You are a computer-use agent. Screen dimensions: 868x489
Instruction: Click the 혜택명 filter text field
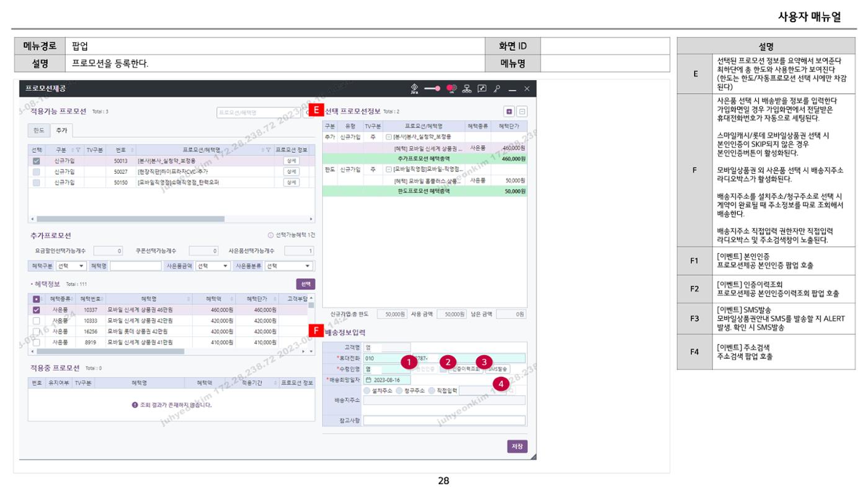(x=135, y=266)
